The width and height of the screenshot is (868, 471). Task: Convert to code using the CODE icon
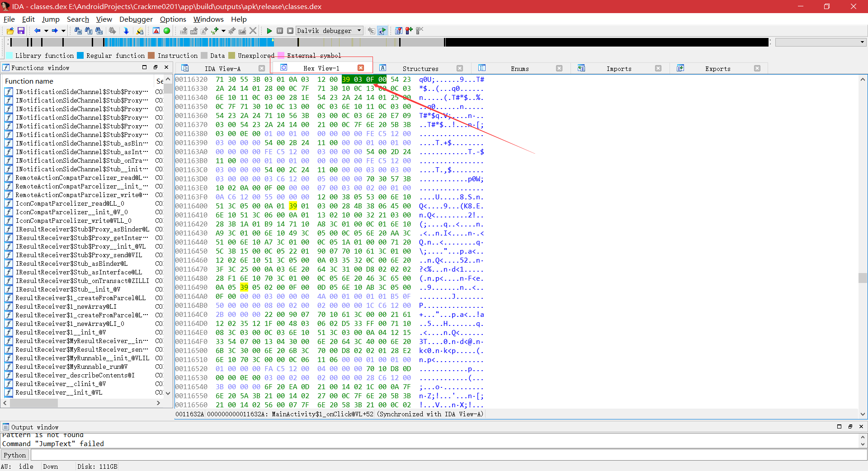tap(183, 31)
